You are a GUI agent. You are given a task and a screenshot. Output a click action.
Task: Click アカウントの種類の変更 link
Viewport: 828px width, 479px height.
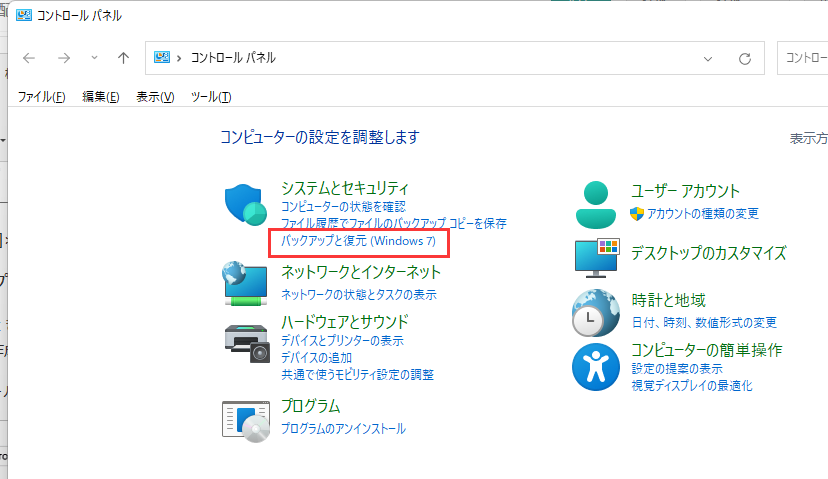(703, 213)
